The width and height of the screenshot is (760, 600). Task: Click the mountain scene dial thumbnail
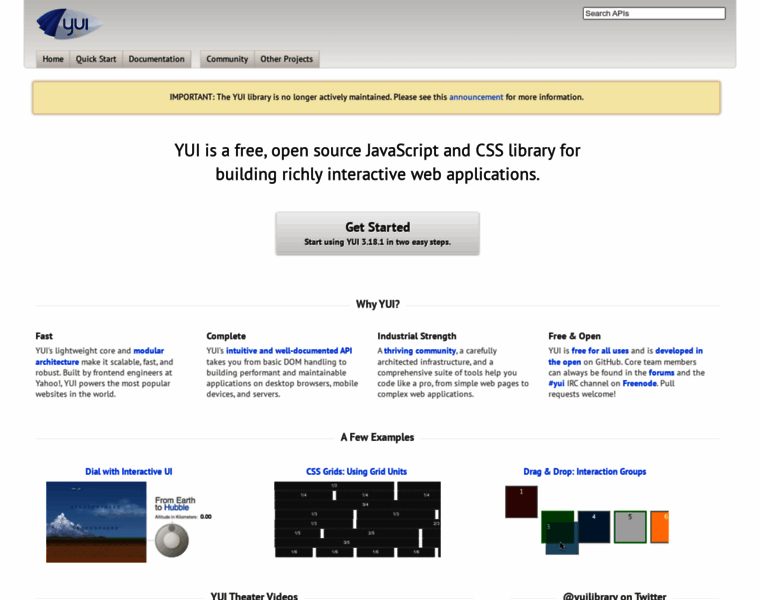pyautogui.click(x=96, y=522)
